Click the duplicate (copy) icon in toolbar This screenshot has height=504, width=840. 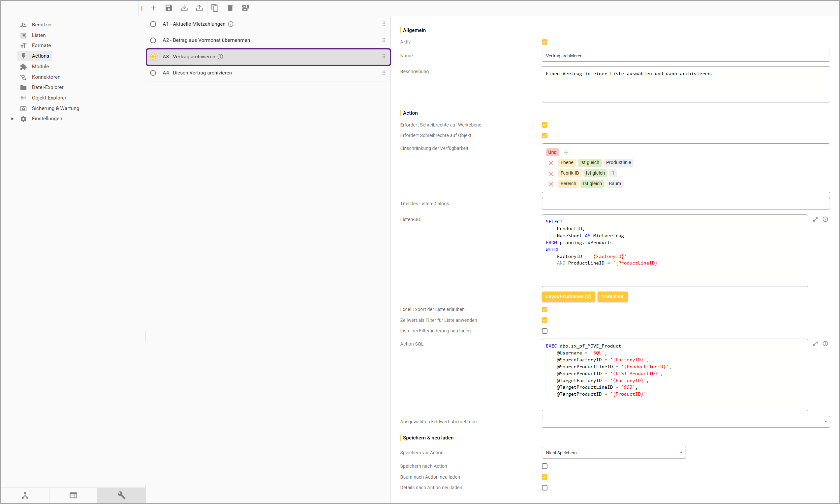click(215, 8)
